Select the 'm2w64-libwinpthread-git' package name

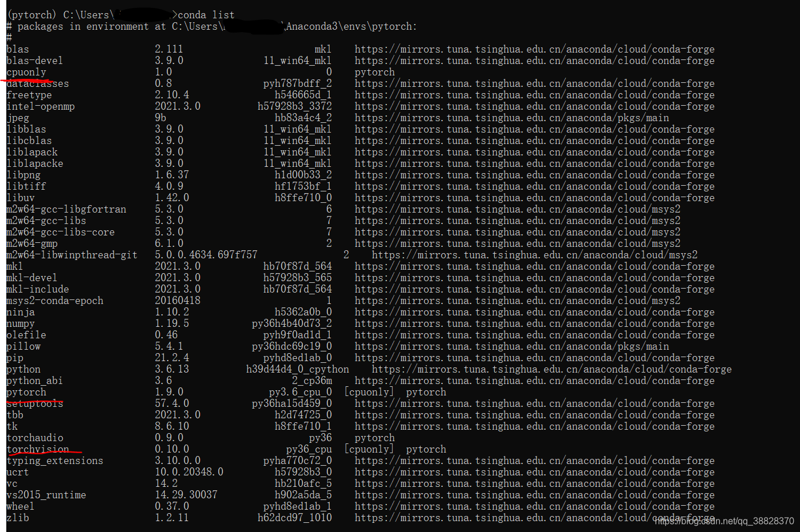(72, 255)
